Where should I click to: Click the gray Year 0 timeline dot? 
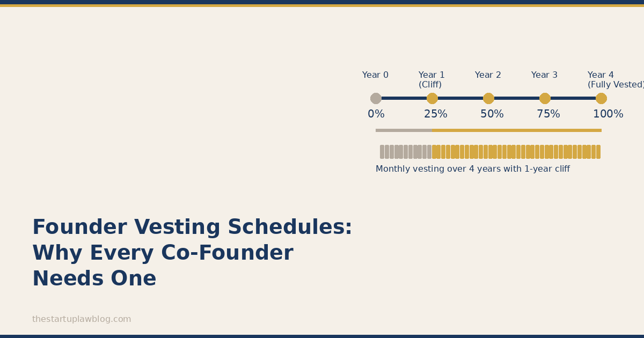coord(376,98)
